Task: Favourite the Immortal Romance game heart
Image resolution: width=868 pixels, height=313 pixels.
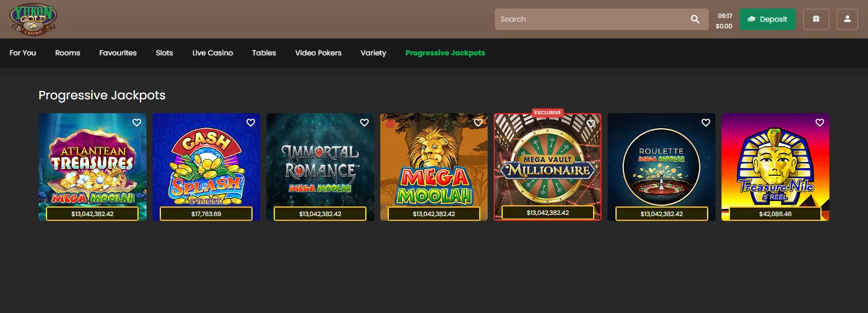Action: point(364,123)
